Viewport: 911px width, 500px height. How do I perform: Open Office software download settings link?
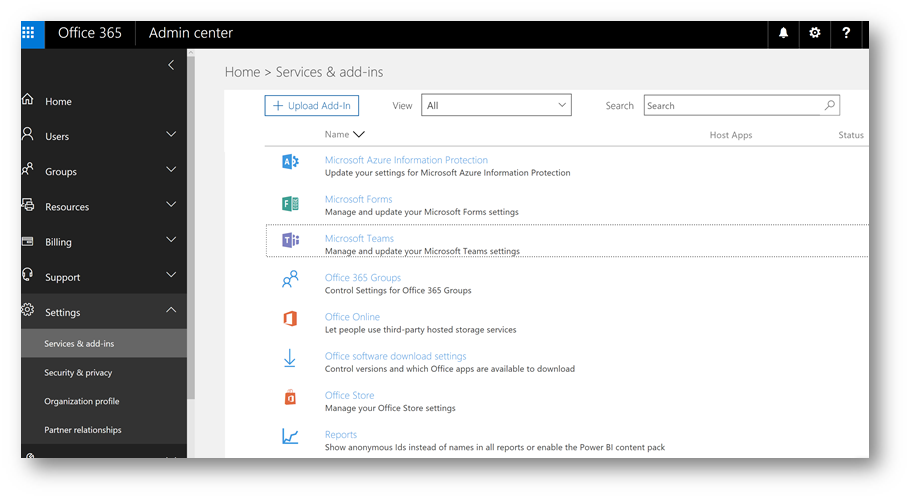(395, 356)
